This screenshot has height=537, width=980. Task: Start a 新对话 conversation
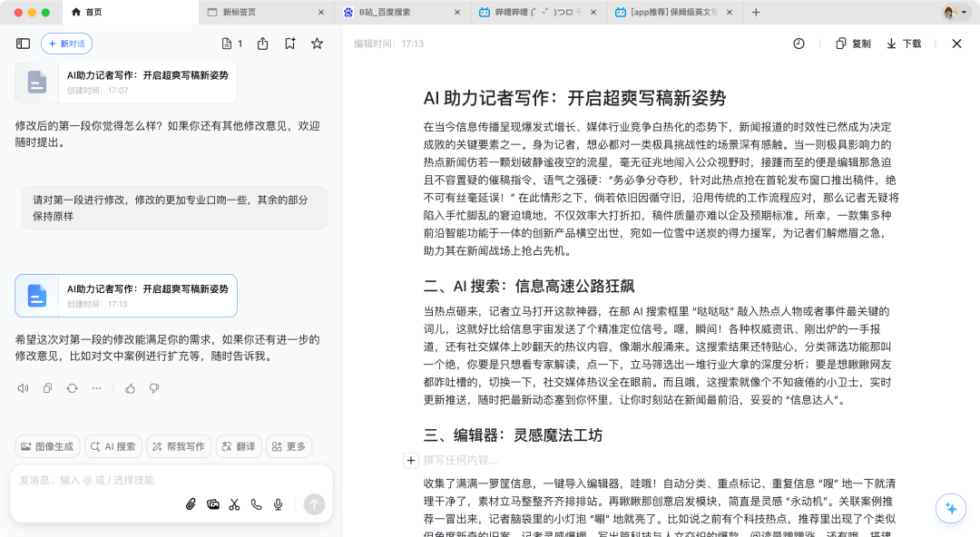66,43
